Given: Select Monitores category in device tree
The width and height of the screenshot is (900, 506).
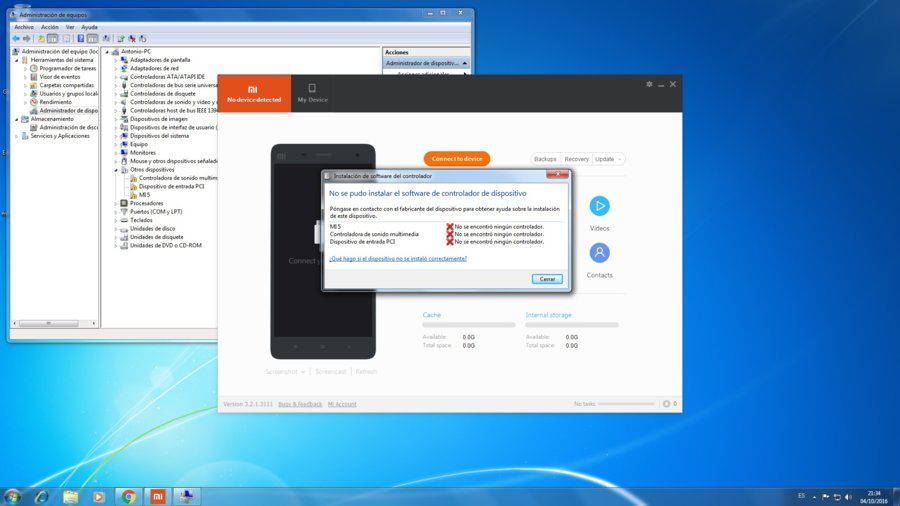Looking at the screenshot, I should coord(138,153).
